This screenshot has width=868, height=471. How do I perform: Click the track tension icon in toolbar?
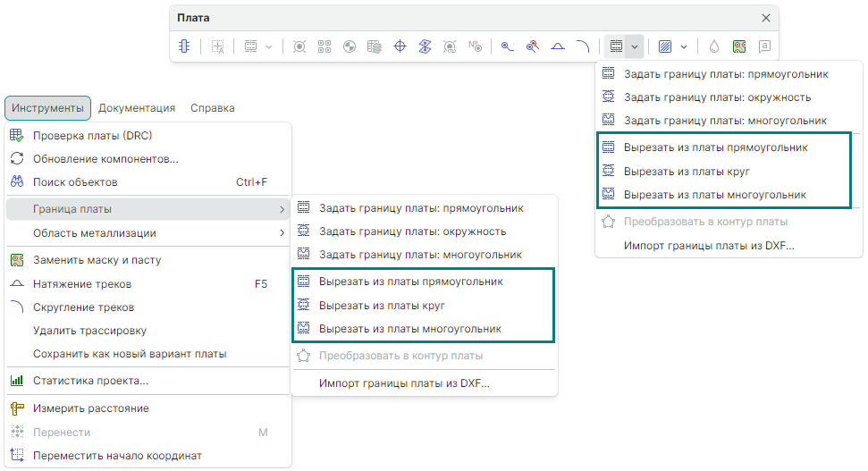[558, 46]
